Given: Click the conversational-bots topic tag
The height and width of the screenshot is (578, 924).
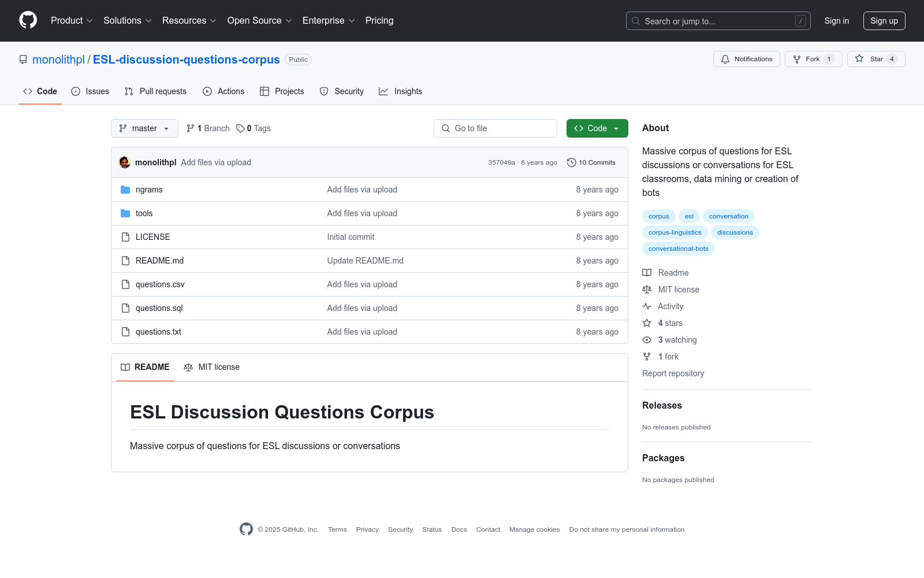Looking at the screenshot, I should point(679,249).
